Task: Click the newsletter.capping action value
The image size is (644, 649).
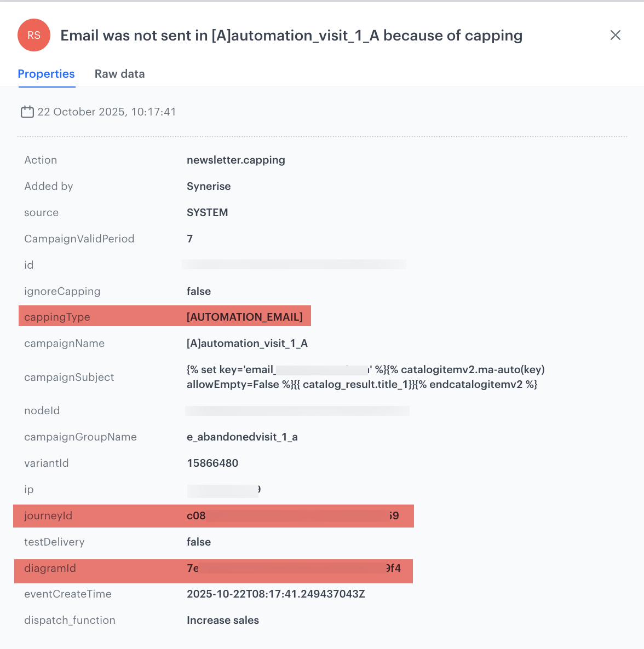Action: click(236, 160)
